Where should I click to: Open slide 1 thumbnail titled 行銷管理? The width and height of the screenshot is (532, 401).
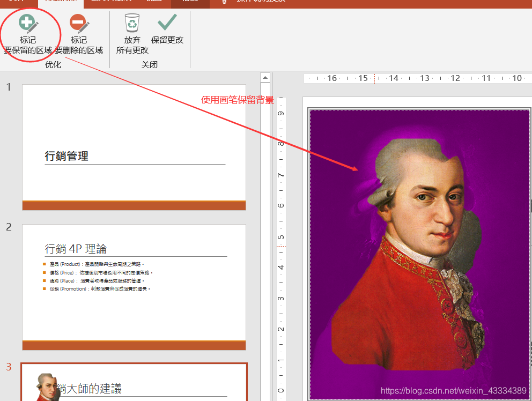tap(134, 147)
